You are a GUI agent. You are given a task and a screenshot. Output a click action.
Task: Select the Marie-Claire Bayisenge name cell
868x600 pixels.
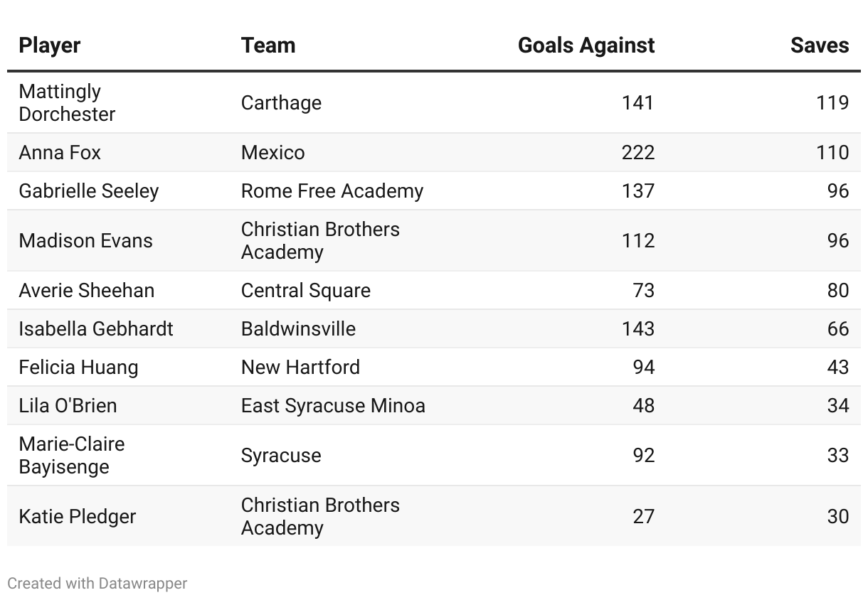click(x=72, y=456)
